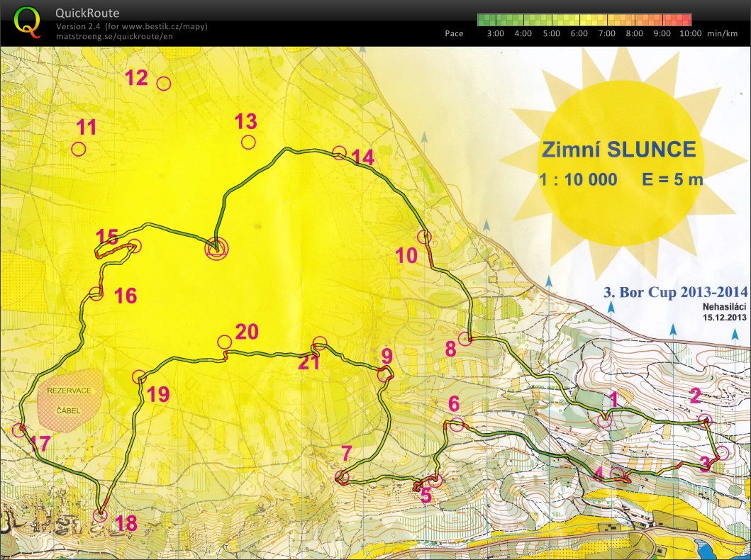This screenshot has height=560, width=751.
Task: Select the control circle for checkpoint 1
Action: (605, 421)
